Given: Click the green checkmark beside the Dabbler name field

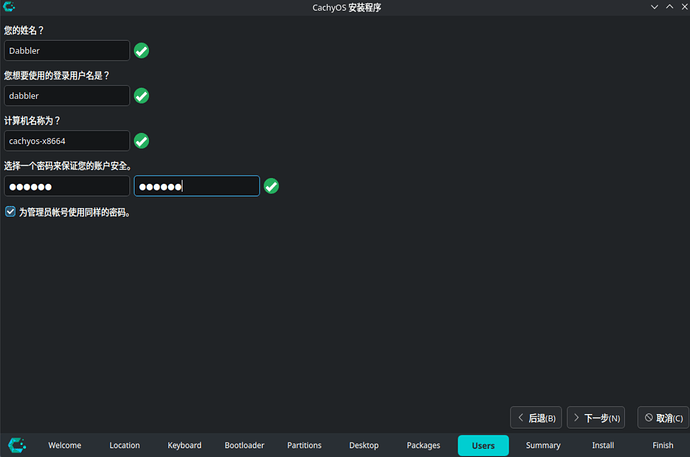Looking at the screenshot, I should (141, 51).
